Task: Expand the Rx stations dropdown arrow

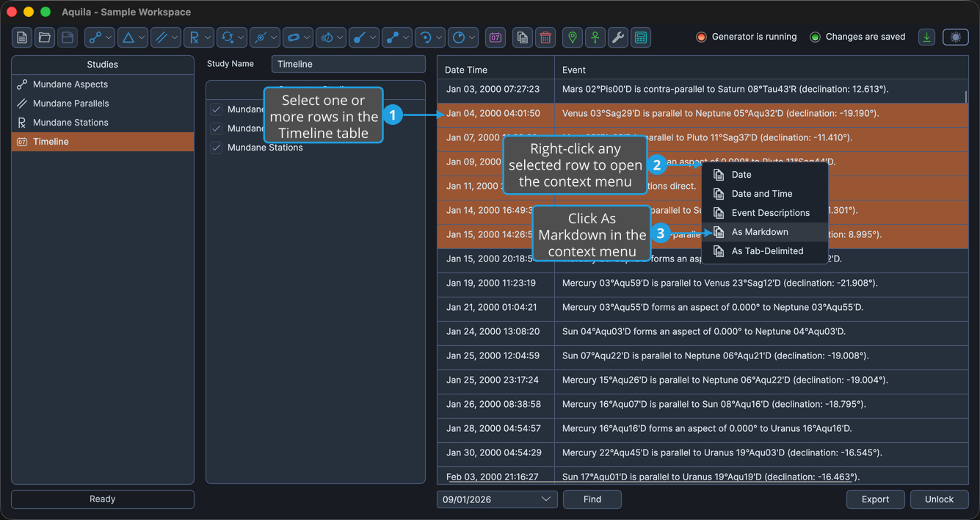Action: tap(208, 37)
